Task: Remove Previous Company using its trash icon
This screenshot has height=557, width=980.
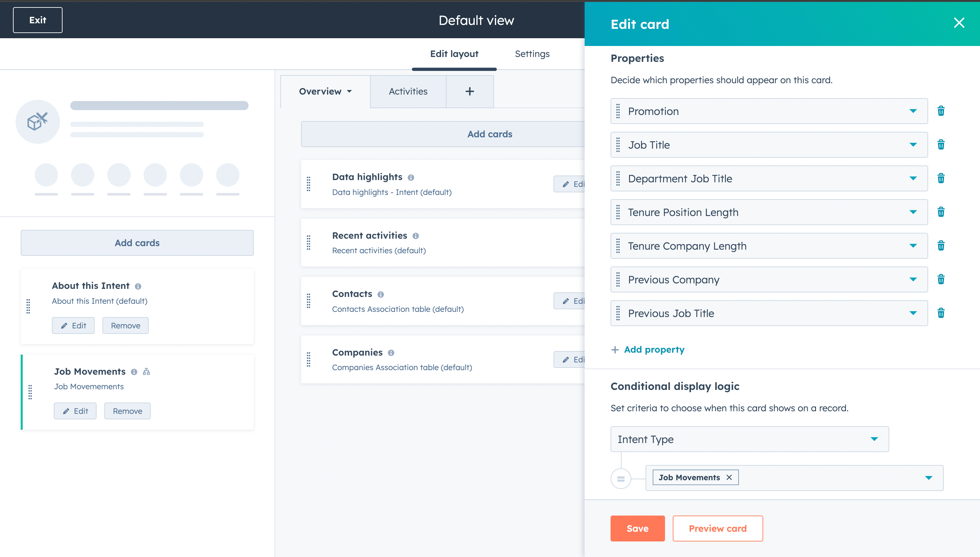Action: click(940, 279)
